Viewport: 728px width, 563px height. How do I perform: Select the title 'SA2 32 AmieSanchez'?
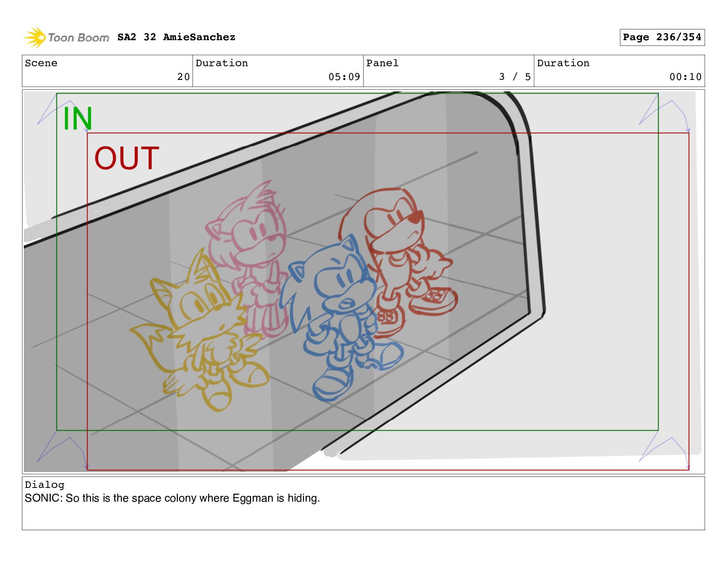(x=176, y=37)
